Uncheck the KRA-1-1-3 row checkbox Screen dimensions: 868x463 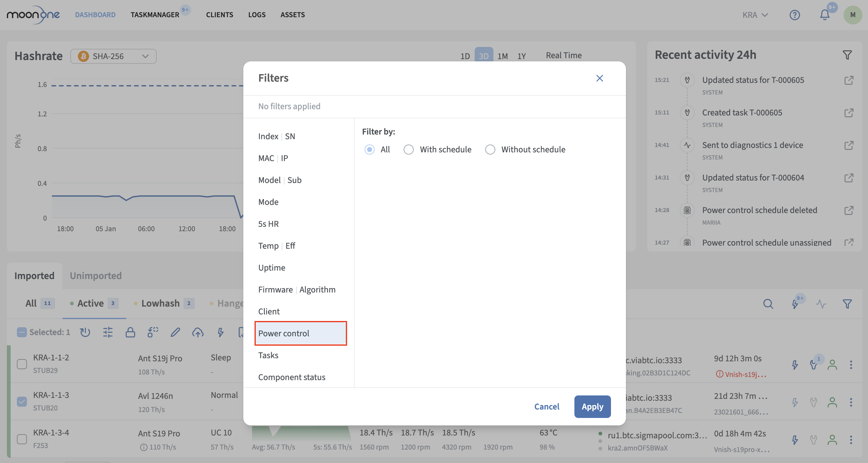(x=22, y=401)
